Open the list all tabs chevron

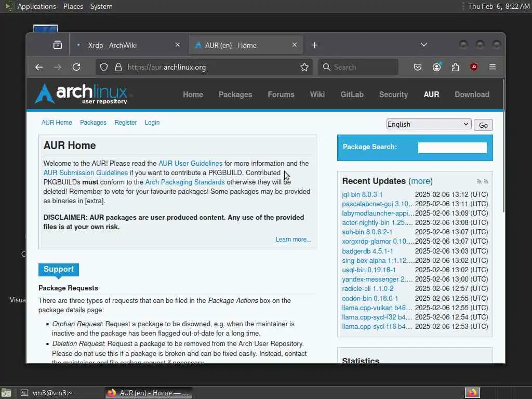[424, 45]
